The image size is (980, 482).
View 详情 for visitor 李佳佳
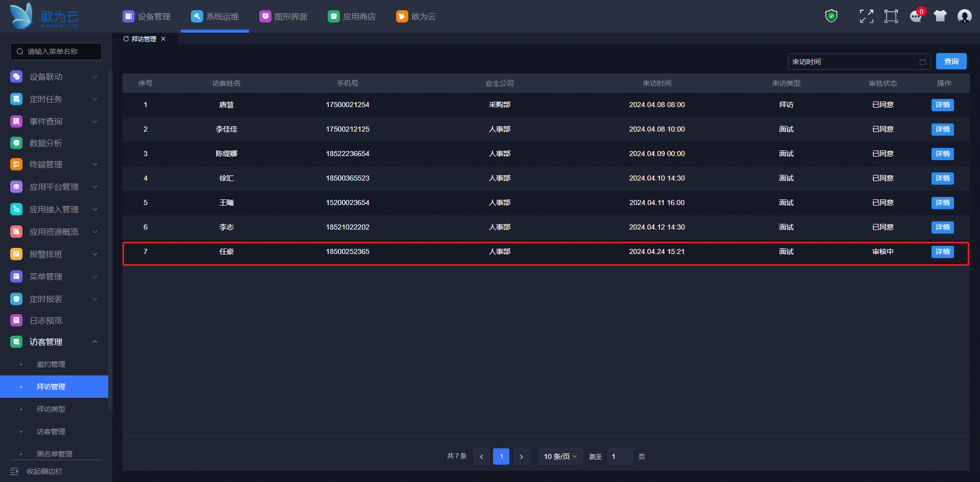(x=942, y=129)
